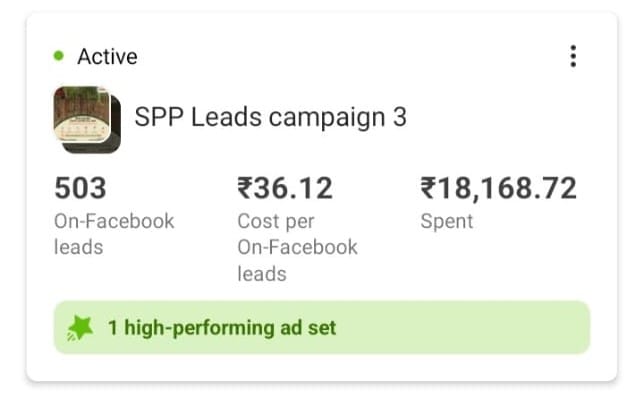Viewport: 644px width, 397px height.
Task: Click the Cost per On-Facebook leads label
Action: 297,247
